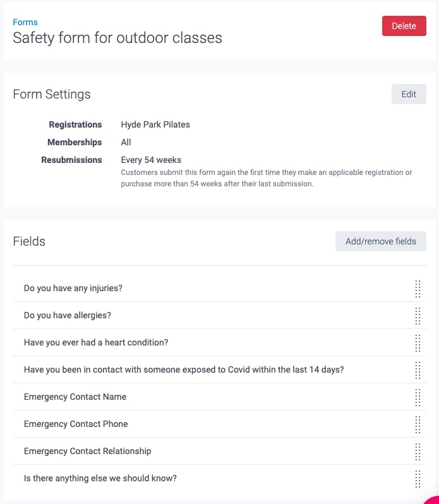Click drag handle for 'Do you have any injuries?'
439x504 pixels.
point(418,289)
